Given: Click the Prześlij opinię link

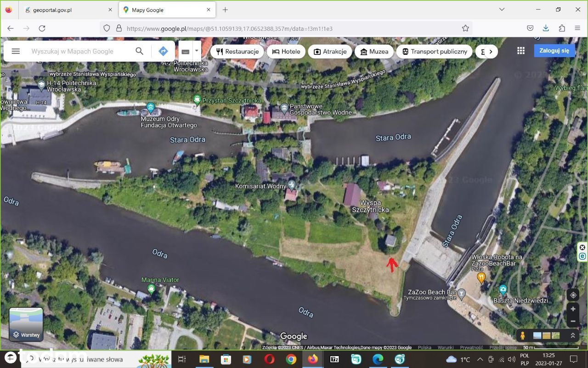Looking at the screenshot, I should tap(503, 348).
